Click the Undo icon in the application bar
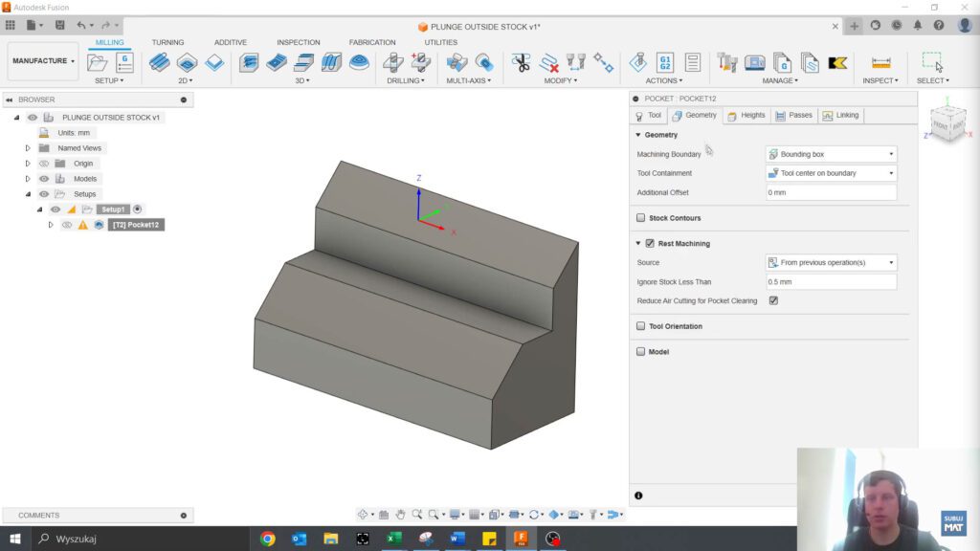The height and width of the screenshot is (551, 980). [x=79, y=26]
